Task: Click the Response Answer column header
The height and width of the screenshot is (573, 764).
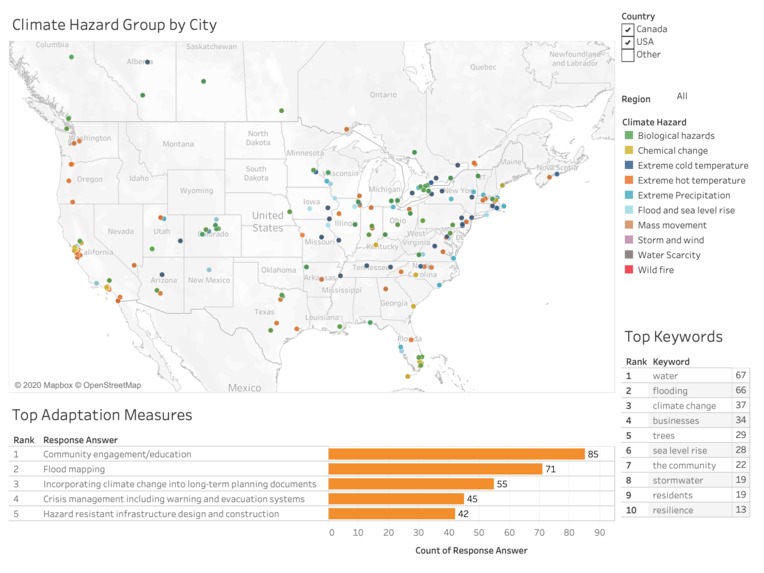Action: pyautogui.click(x=80, y=440)
